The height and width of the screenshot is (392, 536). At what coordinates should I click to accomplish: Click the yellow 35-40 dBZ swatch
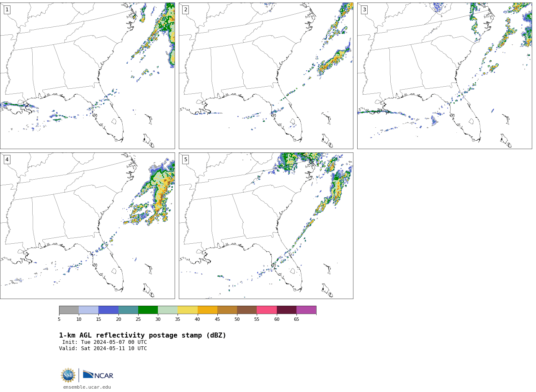[188, 310]
